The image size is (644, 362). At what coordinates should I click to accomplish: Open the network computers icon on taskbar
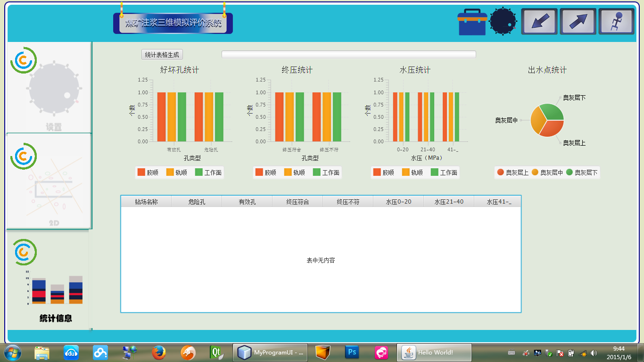(130, 353)
